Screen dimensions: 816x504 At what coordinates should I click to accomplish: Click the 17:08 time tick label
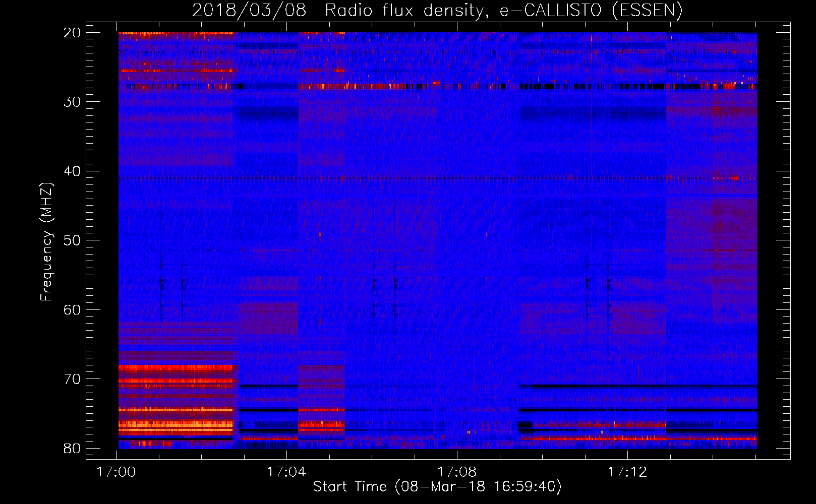pyautogui.click(x=457, y=472)
